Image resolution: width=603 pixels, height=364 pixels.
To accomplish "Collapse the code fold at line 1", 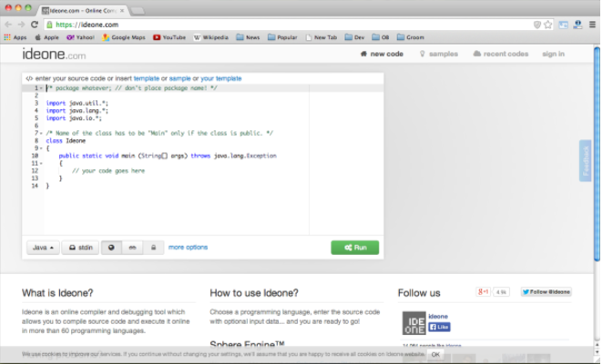I will [x=41, y=88].
